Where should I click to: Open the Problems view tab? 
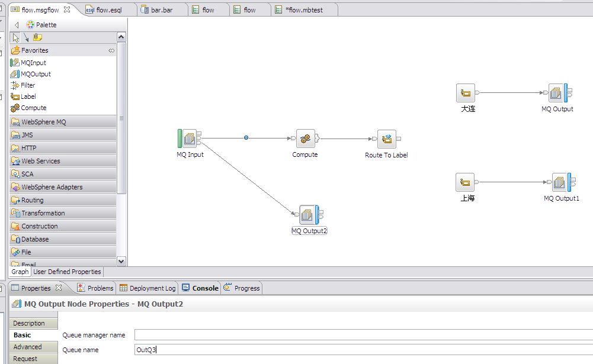[95, 288]
